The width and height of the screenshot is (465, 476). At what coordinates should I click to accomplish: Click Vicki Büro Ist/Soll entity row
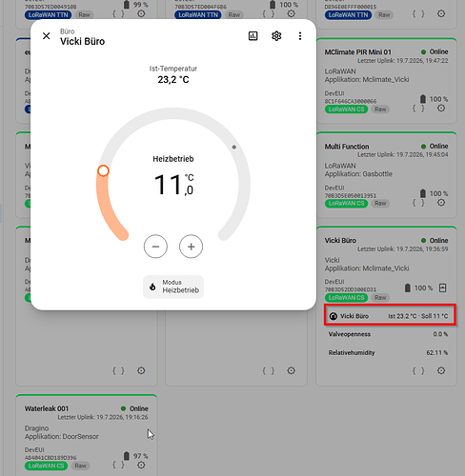pos(390,316)
